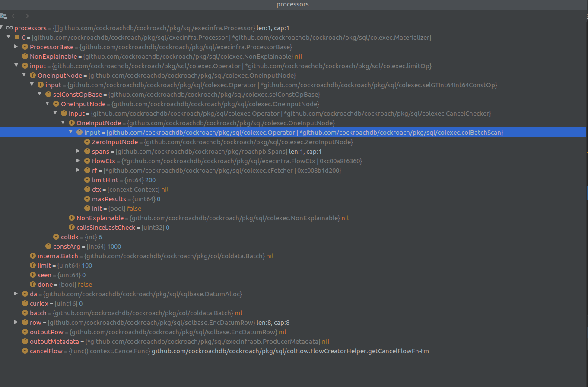Collapse the highlighted colBatchScan input node
Screen dimensions: 588x387
click(71, 132)
